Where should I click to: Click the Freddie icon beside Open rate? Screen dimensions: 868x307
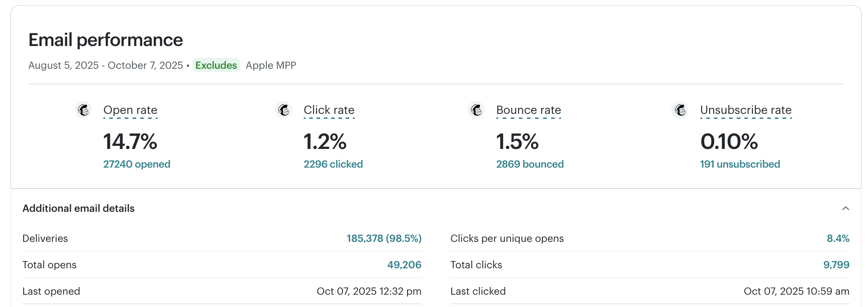[x=83, y=110]
